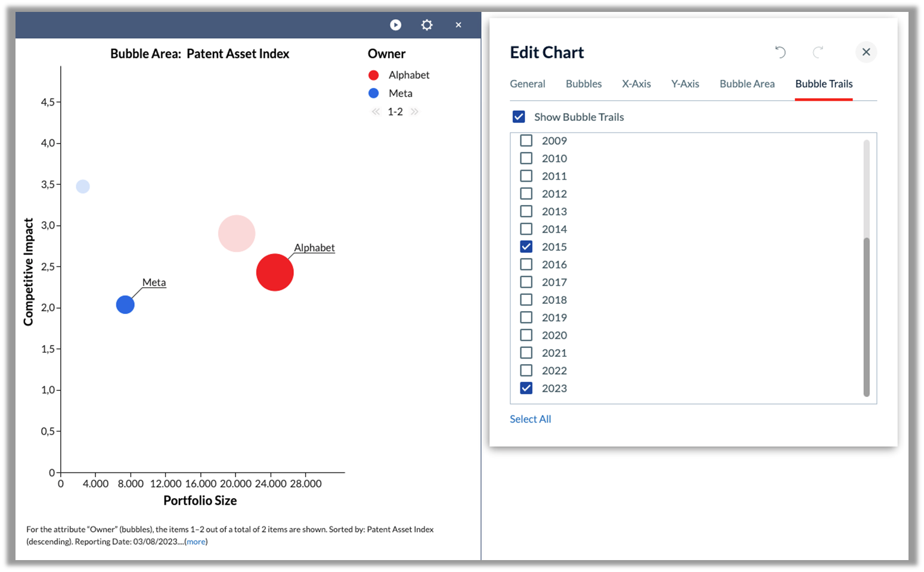Close the Edit Chart dialog
924x572 pixels.
pos(866,52)
